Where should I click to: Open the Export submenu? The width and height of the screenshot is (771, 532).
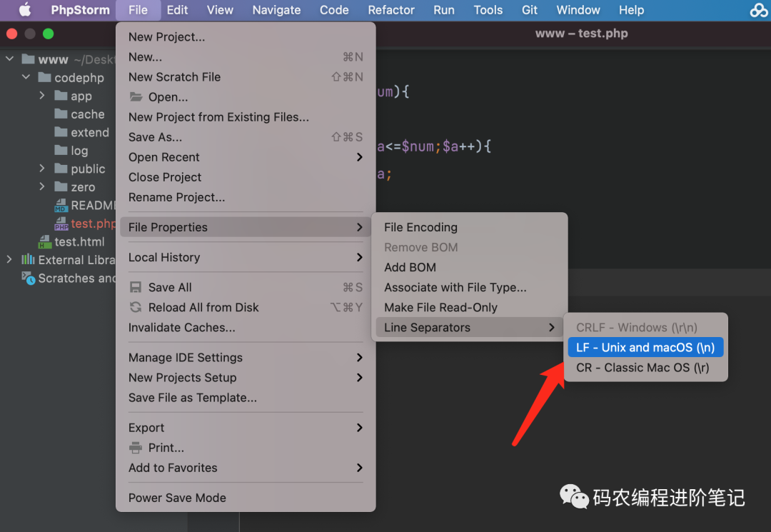pos(246,428)
